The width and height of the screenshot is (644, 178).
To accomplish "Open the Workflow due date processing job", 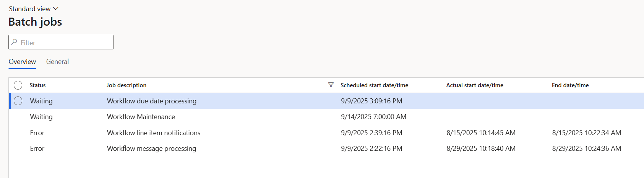I will (151, 101).
